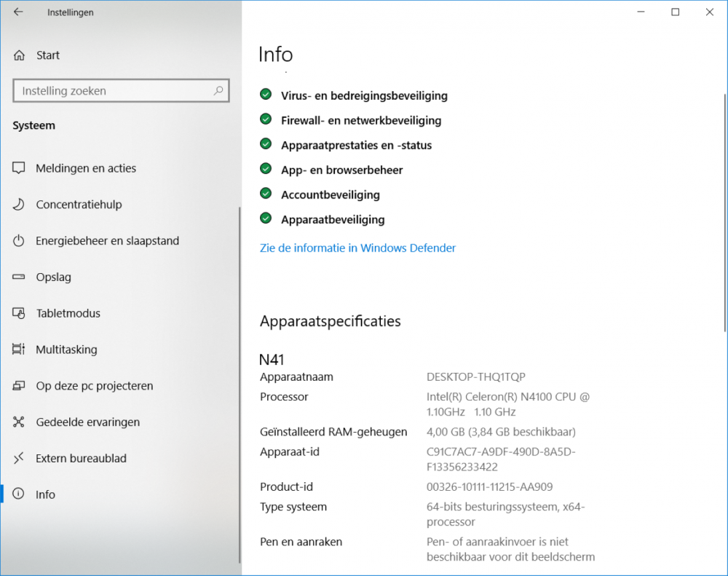Click the back arrow icon
Viewport: 728px width, 576px height.
(18, 12)
